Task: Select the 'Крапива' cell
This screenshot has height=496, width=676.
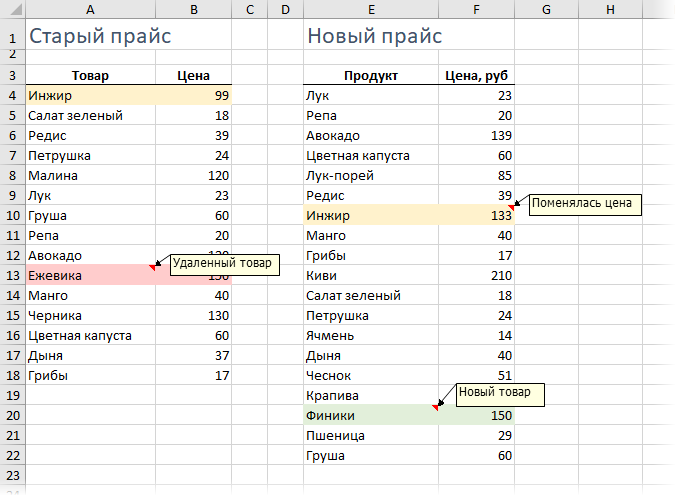Action: pyautogui.click(x=371, y=396)
